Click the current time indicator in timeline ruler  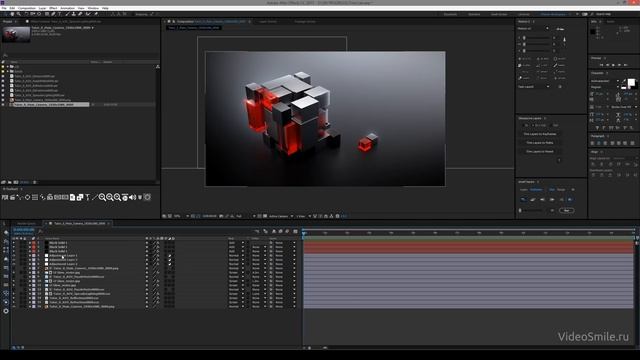(304, 233)
